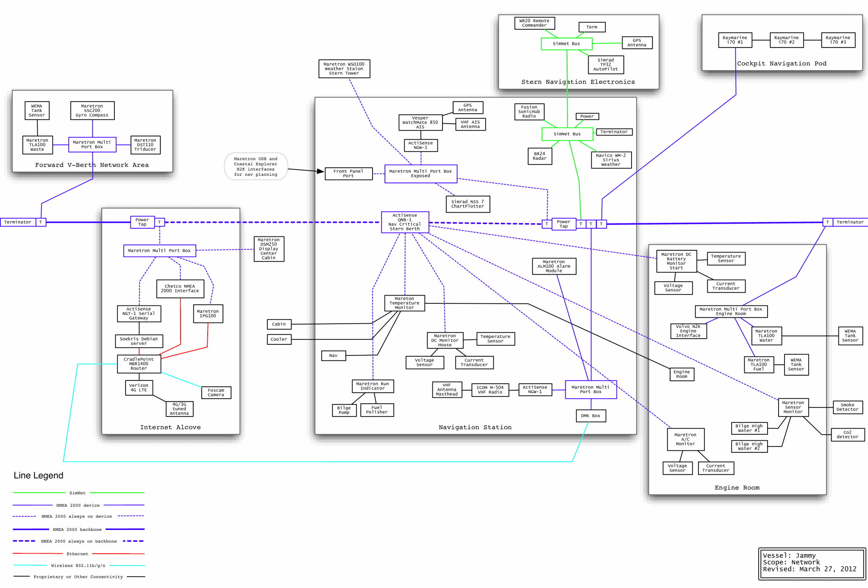The height and width of the screenshot is (588, 868).
Task: Click the Smoke Detector box
Action: tap(848, 408)
